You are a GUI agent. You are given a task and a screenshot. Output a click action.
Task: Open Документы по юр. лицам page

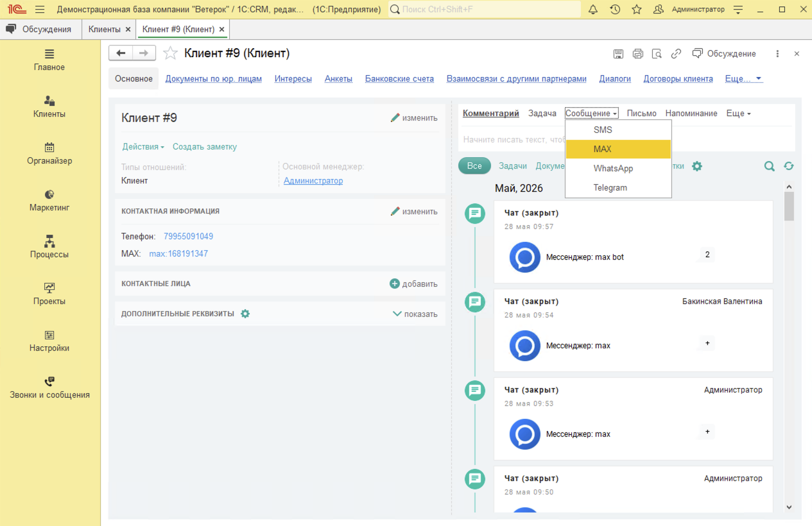[214, 79]
